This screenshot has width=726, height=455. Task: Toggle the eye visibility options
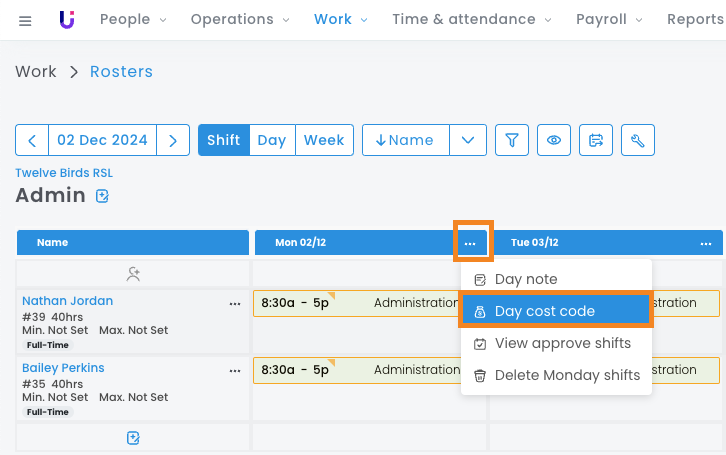[554, 141]
